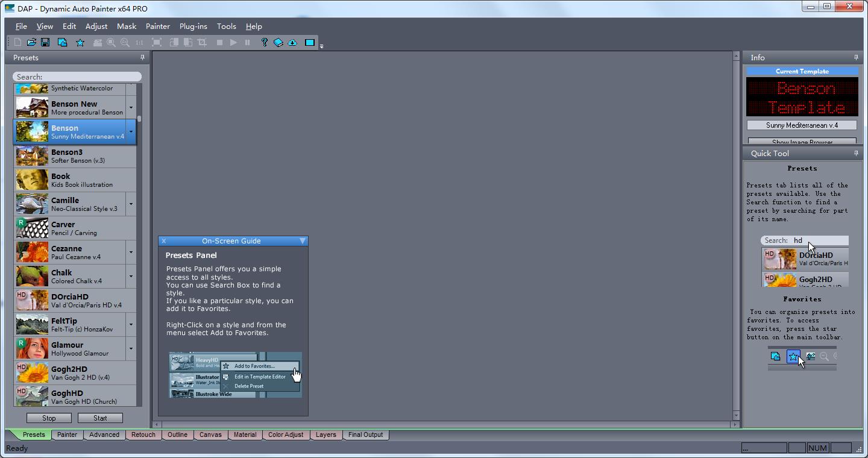Open the File menu

(x=21, y=26)
